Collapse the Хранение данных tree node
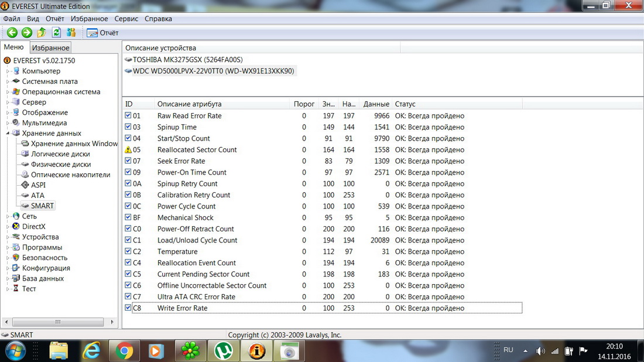This screenshot has width=644, height=362. (x=8, y=134)
